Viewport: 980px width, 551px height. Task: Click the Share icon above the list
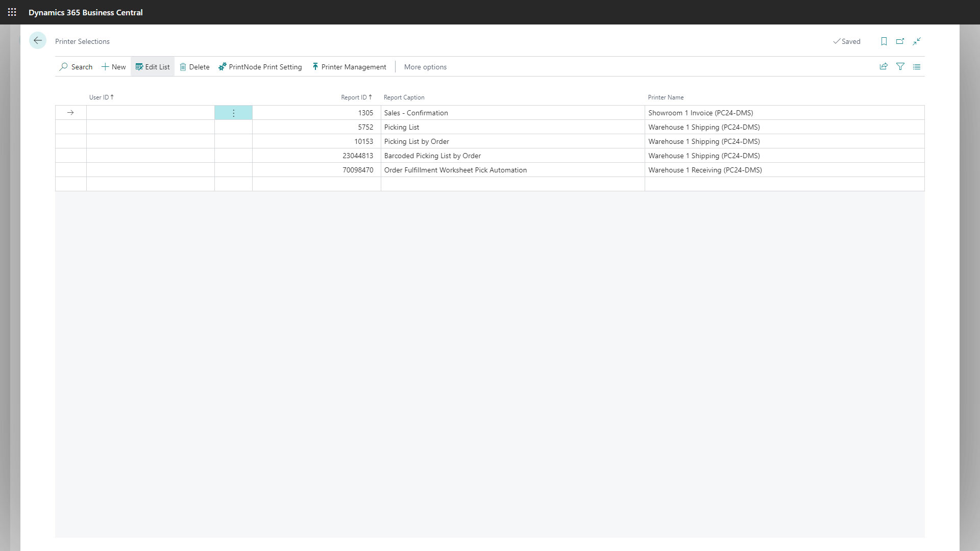click(x=884, y=67)
